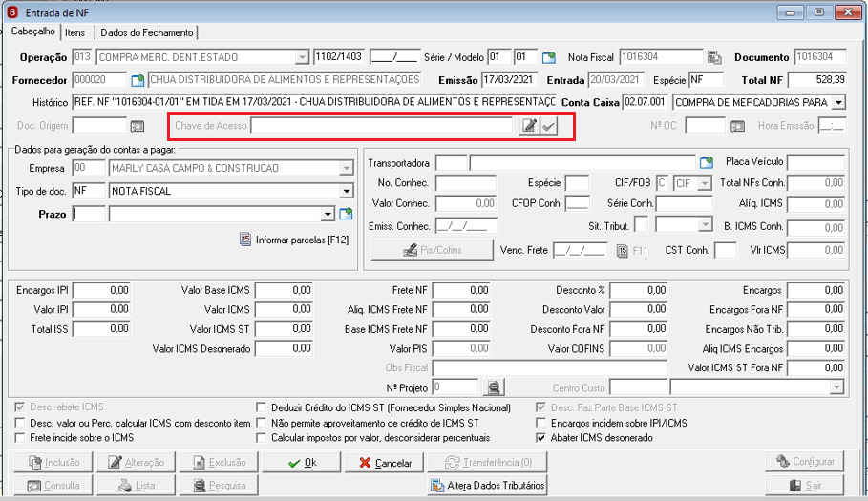Expand the Empresa dropdown
The width and height of the screenshot is (868, 501).
pos(347,168)
